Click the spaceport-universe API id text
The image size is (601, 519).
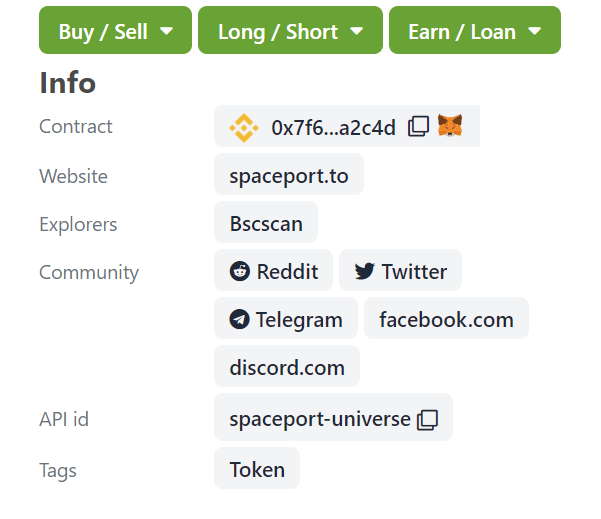[320, 419]
